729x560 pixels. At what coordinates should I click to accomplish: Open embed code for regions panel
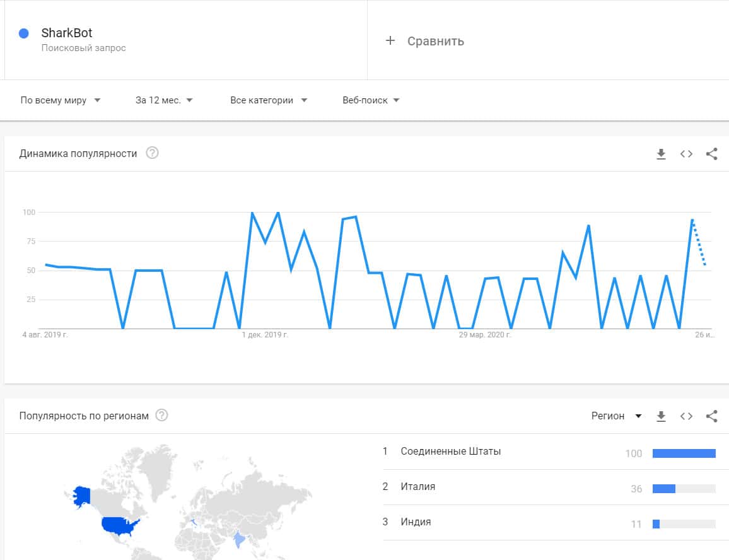click(x=686, y=416)
